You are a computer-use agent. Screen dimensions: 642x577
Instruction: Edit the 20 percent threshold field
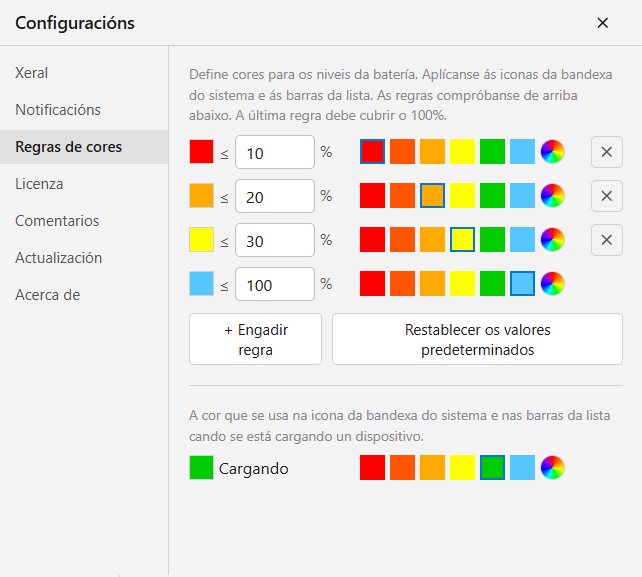[275, 196]
